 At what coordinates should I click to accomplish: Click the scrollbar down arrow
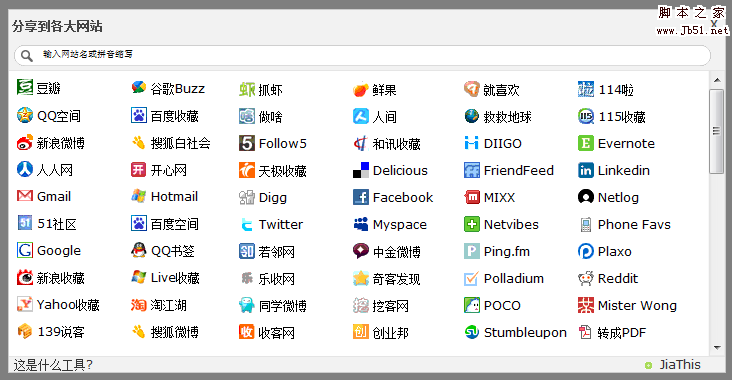(717, 348)
